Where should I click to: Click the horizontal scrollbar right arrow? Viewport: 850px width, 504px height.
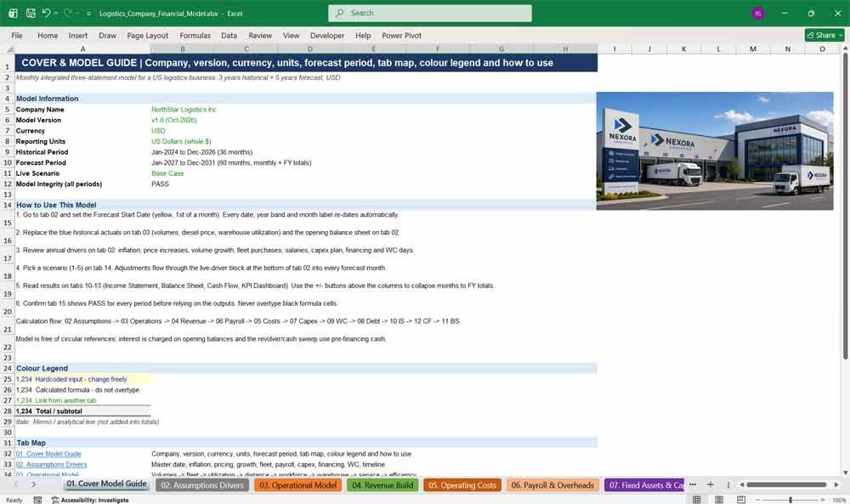point(836,484)
